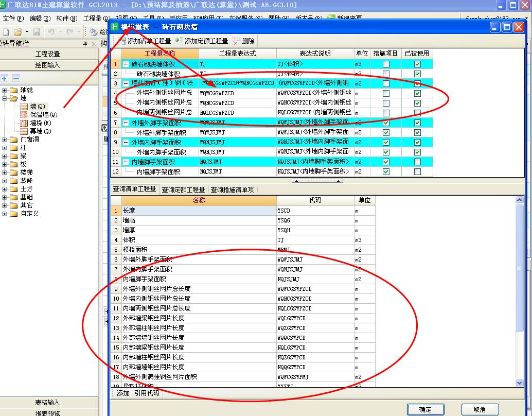Click the 绘图 drawing icon in main toolbar
Image resolution: width=532 pixels, height=416 pixels.
(93, 32)
